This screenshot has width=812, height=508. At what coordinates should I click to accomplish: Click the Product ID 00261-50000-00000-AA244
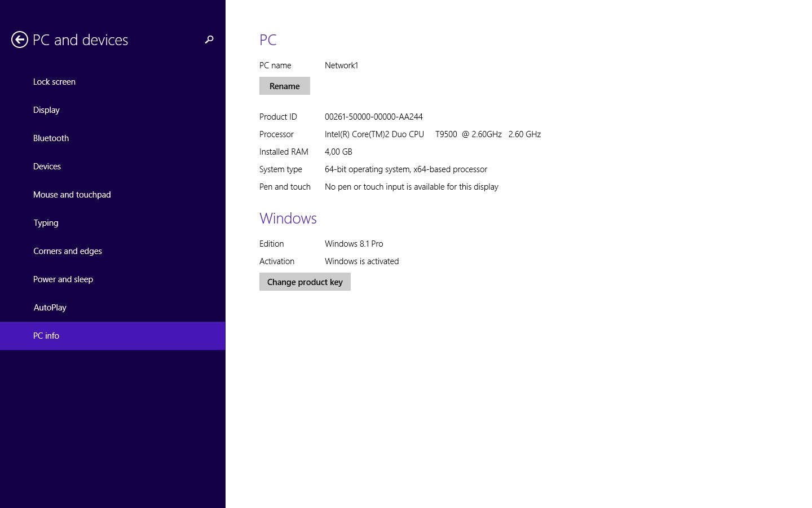tap(374, 117)
